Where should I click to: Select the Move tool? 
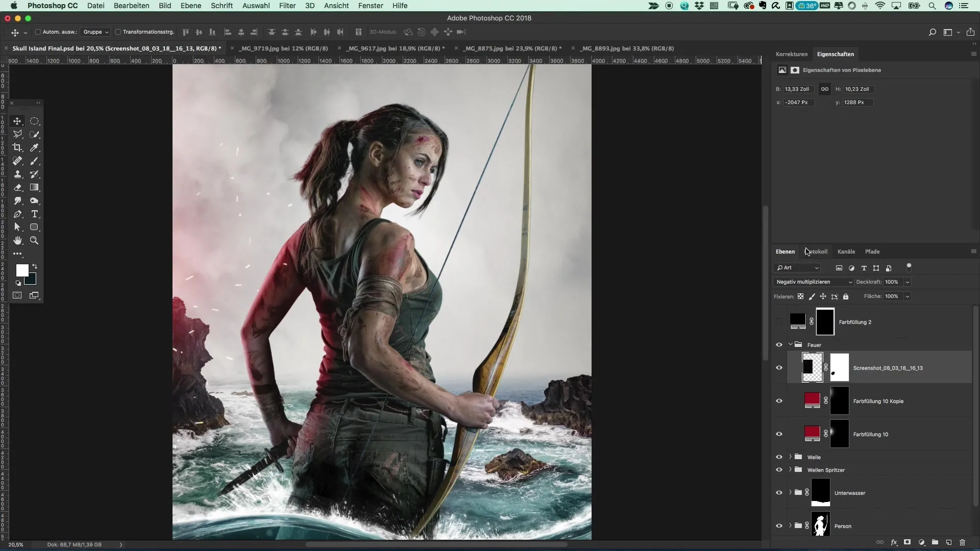click(x=17, y=121)
